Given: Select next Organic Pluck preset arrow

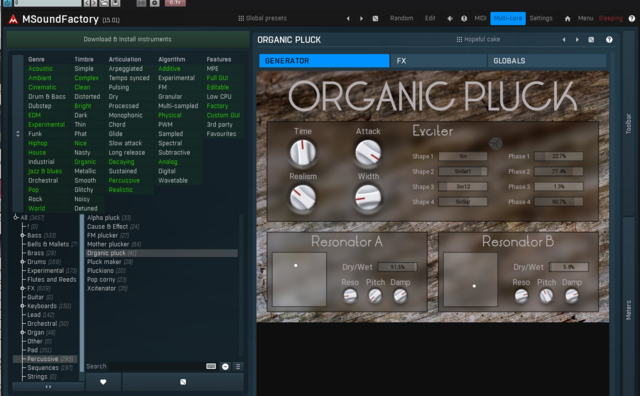Looking at the screenshot, I should point(577,40).
